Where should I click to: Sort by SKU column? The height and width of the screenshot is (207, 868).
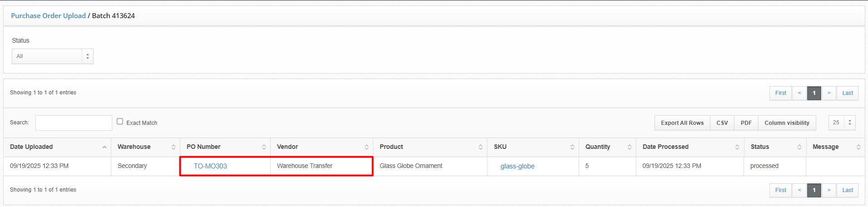pos(533,147)
